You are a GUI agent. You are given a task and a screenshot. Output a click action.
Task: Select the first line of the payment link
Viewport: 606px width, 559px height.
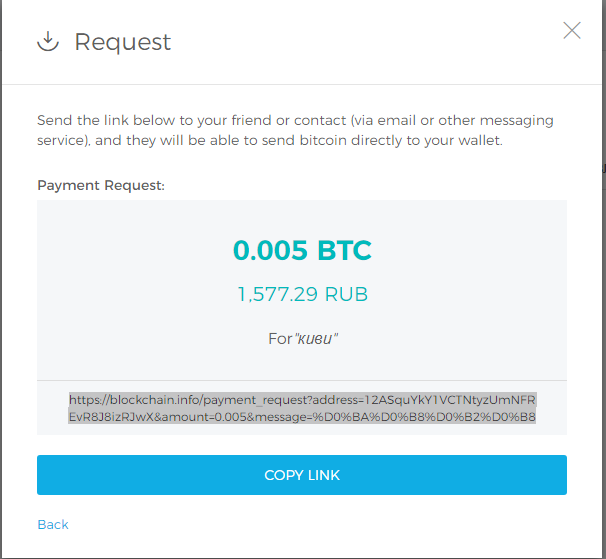[302, 399]
